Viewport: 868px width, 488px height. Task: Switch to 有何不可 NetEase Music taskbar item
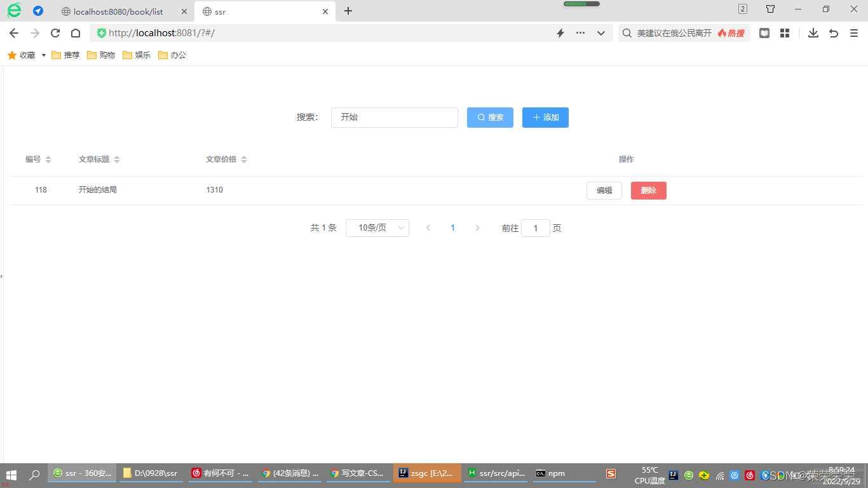220,473
